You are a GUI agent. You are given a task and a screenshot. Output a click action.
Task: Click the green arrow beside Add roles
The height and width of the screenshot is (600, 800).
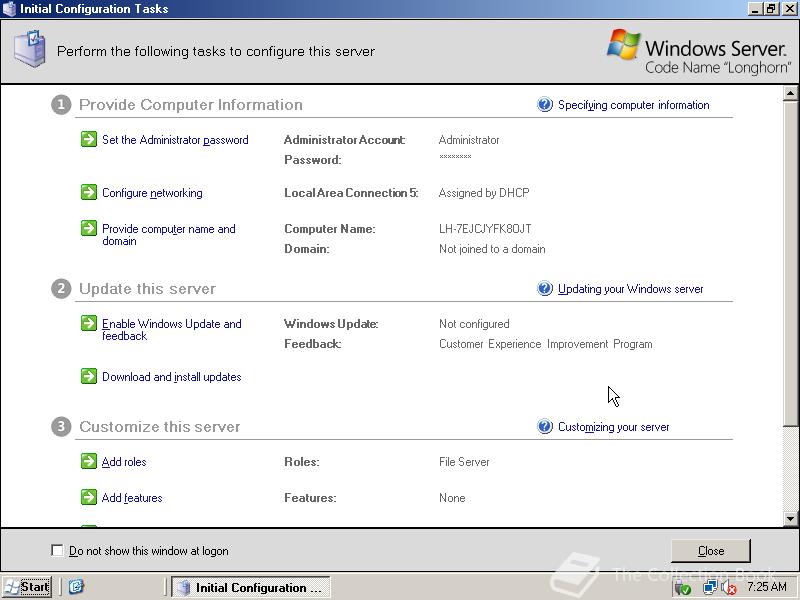tap(89, 461)
